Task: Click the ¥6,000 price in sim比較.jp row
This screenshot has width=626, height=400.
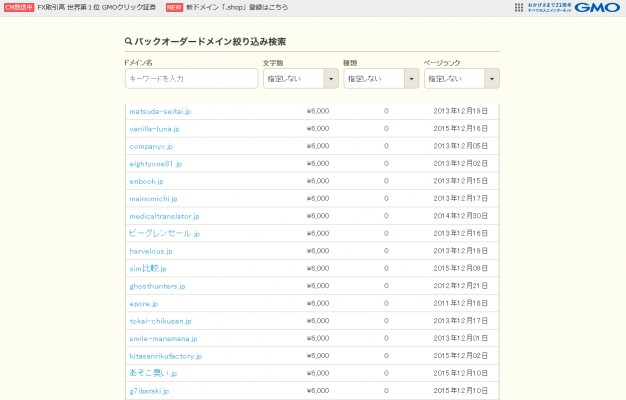Action: 318,268
